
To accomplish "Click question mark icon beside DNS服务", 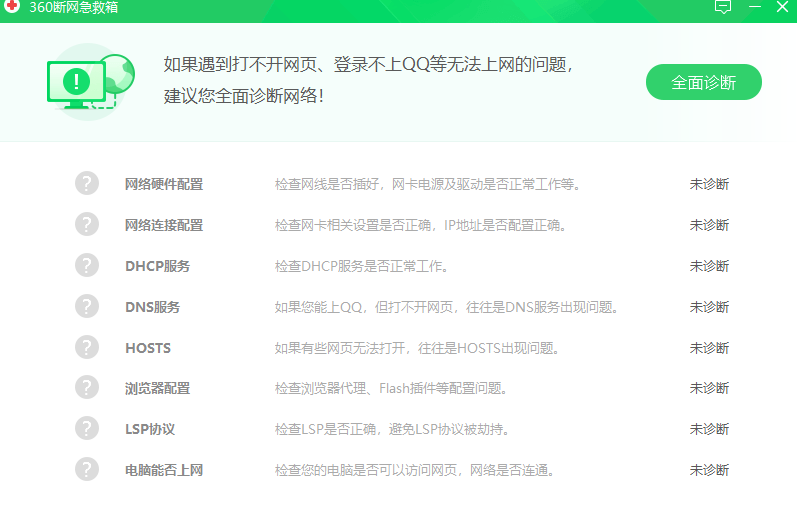I will coord(87,307).
